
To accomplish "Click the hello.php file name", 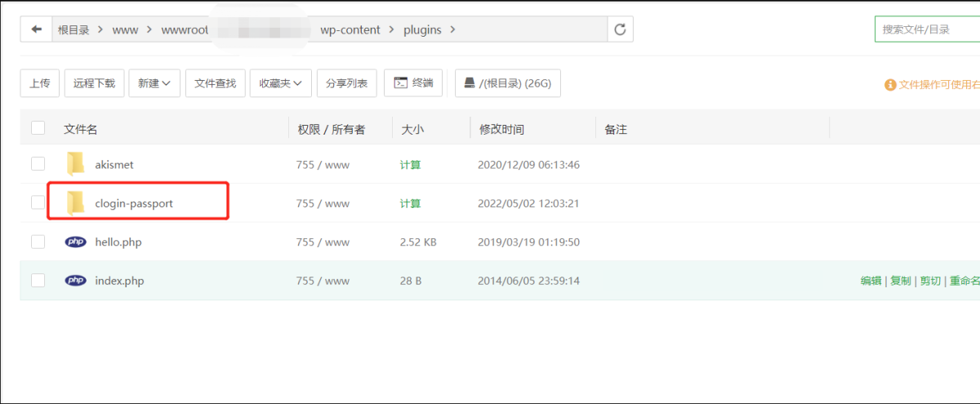I will (118, 242).
